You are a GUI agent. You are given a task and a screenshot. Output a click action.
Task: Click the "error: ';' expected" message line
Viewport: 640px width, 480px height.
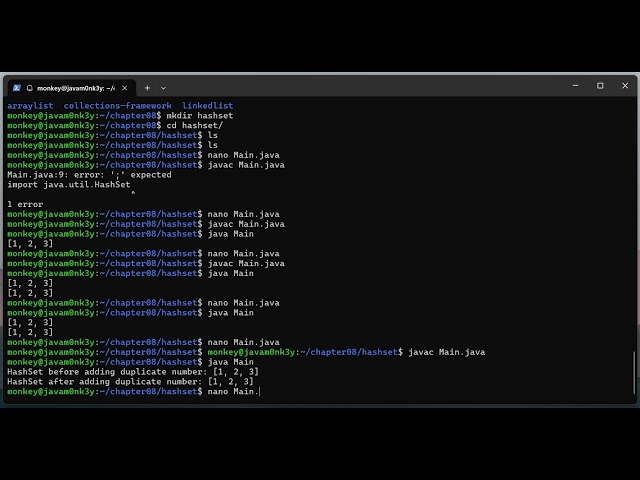[x=89, y=175]
